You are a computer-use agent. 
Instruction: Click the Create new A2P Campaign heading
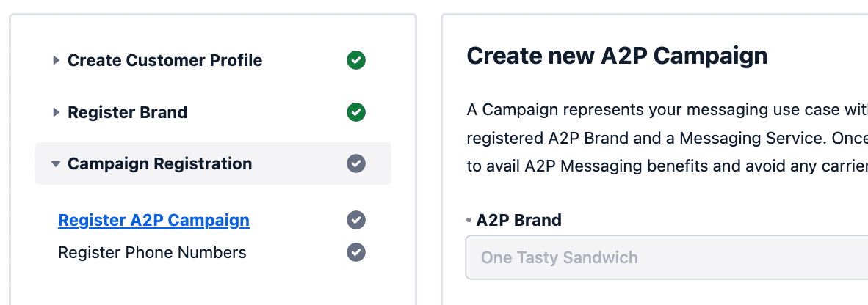click(617, 56)
